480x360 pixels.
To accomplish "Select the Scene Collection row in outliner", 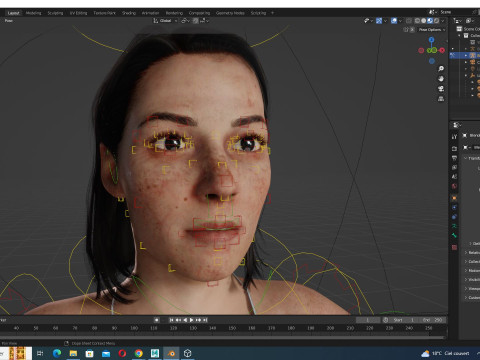I will (468, 29).
